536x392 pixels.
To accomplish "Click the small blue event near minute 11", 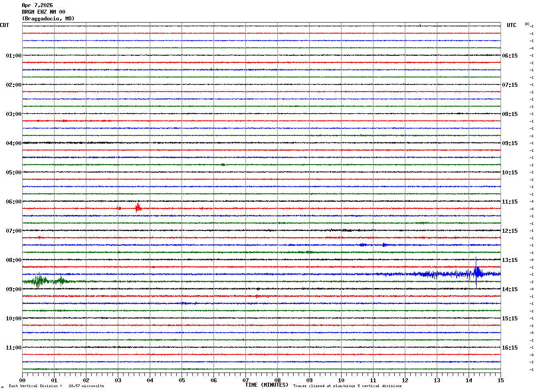I will (384, 245).
